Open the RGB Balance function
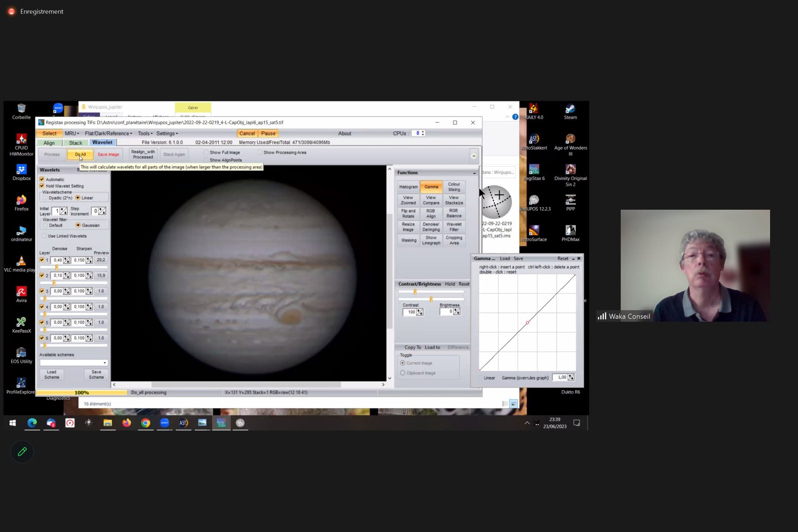798x532 pixels. (x=454, y=213)
